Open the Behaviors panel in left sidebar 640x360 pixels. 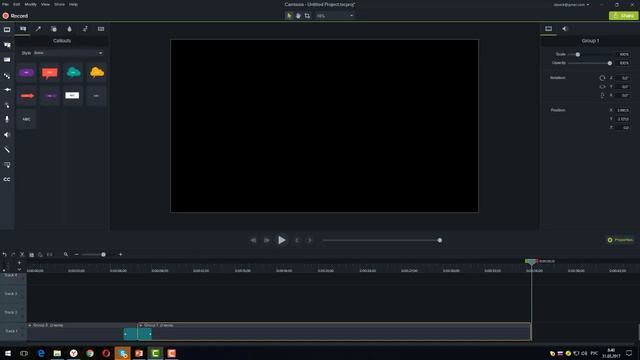tap(7, 76)
